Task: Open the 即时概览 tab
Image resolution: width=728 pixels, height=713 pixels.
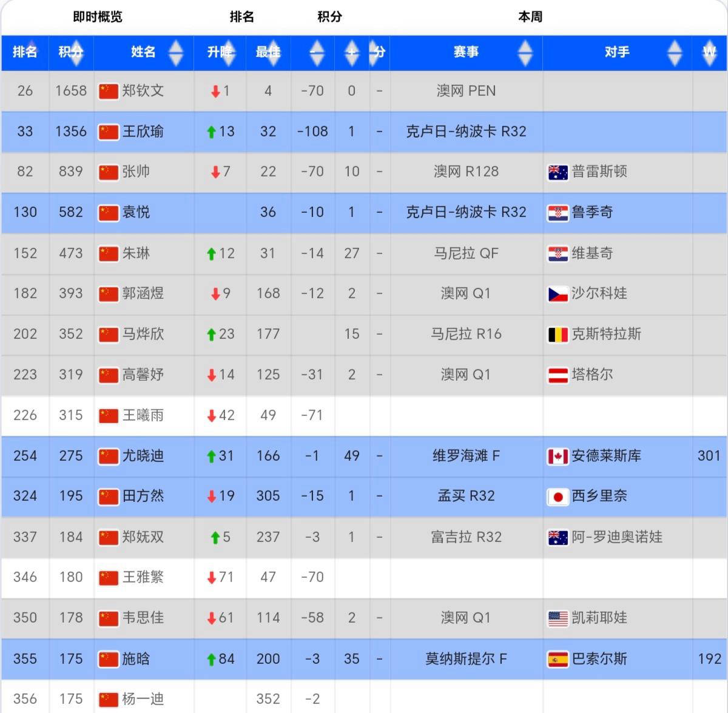Action: [x=98, y=17]
